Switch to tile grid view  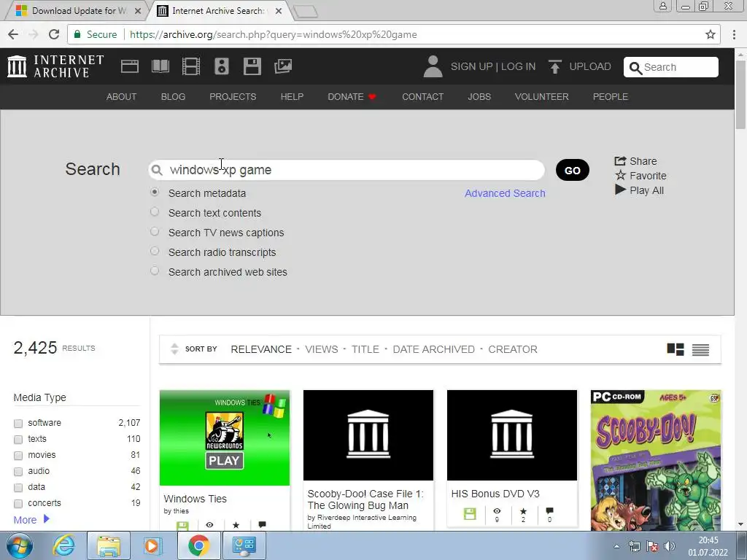675,349
